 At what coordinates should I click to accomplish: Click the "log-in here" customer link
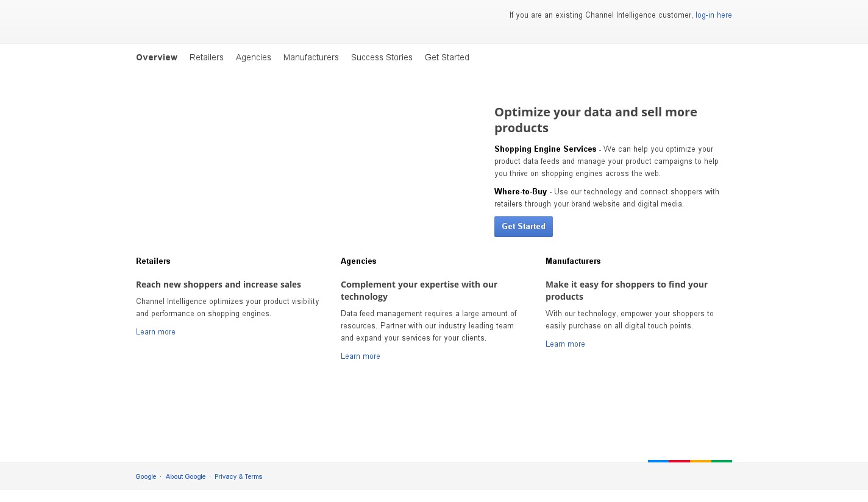tap(713, 15)
